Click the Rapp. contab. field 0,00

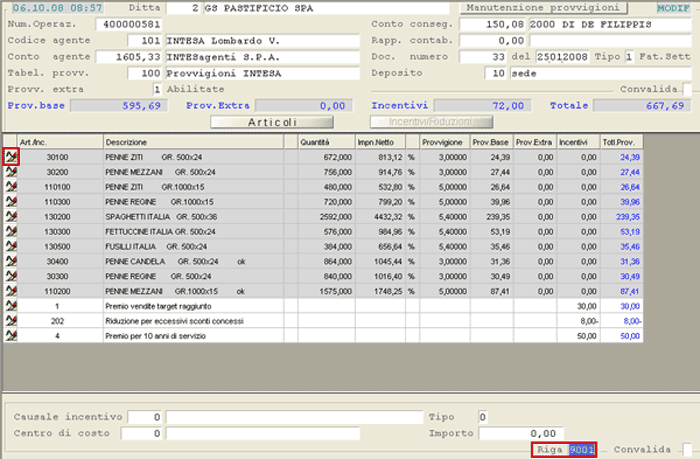point(493,41)
